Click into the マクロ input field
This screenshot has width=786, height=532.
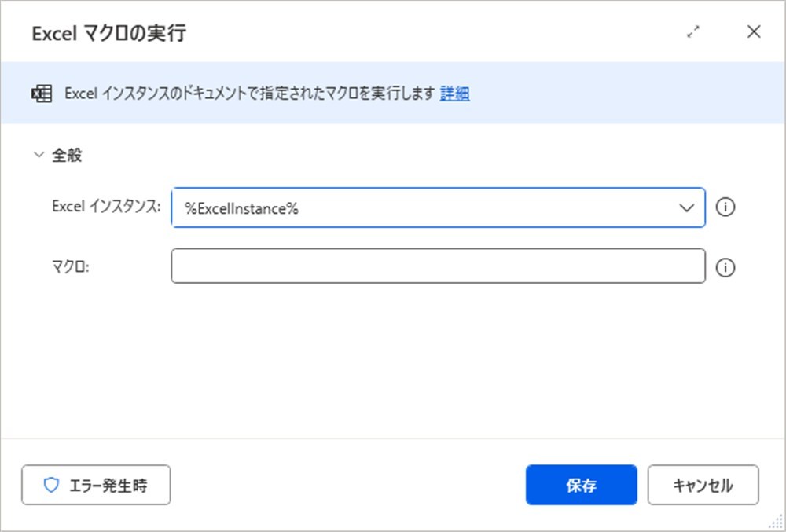(438, 266)
